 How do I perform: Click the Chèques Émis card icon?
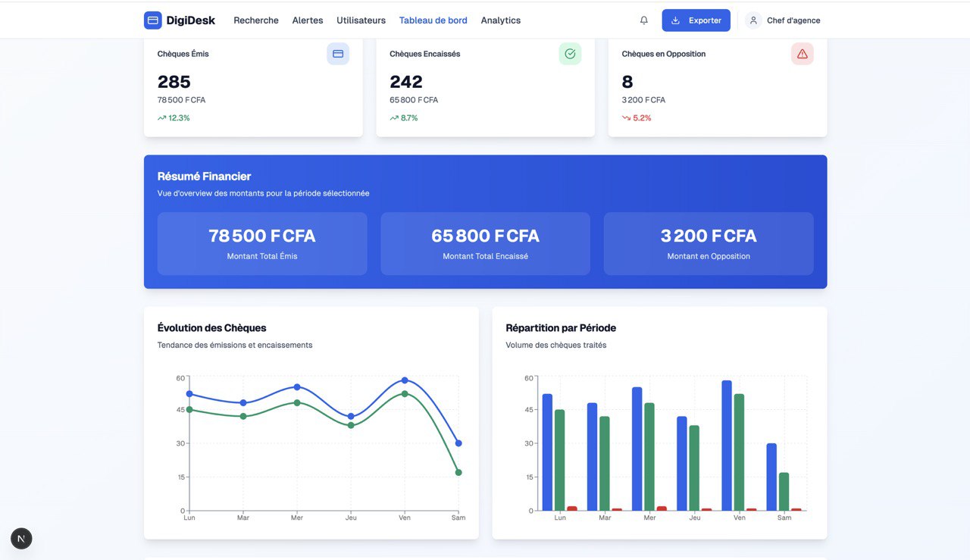tap(338, 54)
